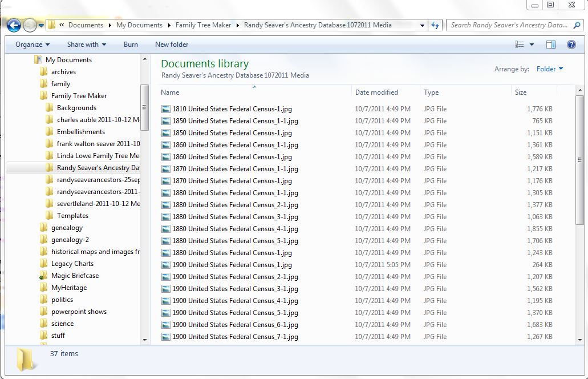The height and width of the screenshot is (379, 588).
Task: Click file list scroll up arrow
Action: coord(580,90)
